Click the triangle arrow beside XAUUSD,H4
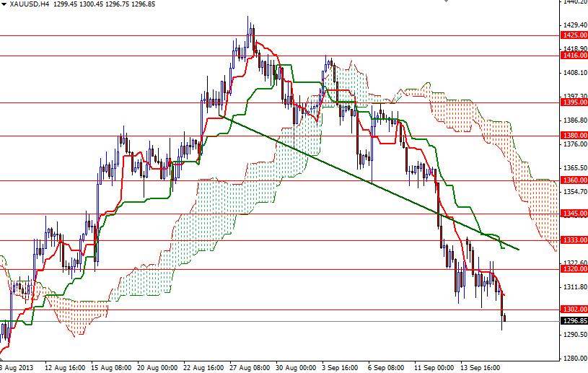588x373 pixels. point(4,4)
